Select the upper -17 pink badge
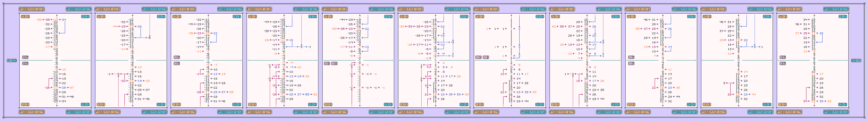 click(25, 57)
